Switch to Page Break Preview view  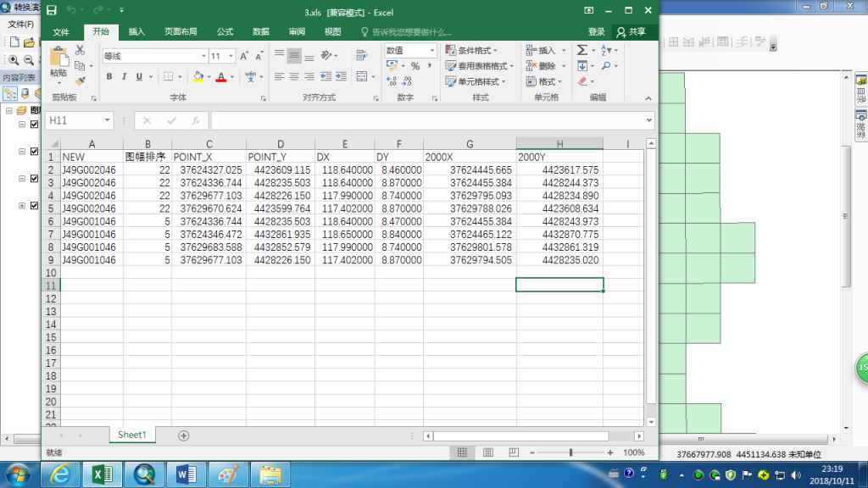coord(514,452)
